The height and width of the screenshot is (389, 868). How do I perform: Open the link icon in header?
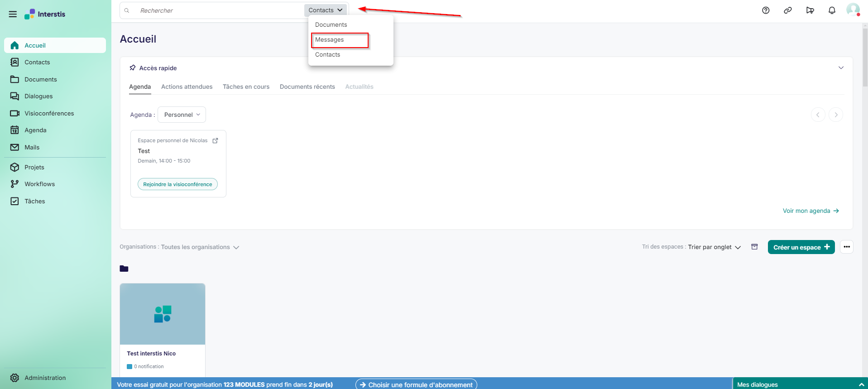point(788,10)
